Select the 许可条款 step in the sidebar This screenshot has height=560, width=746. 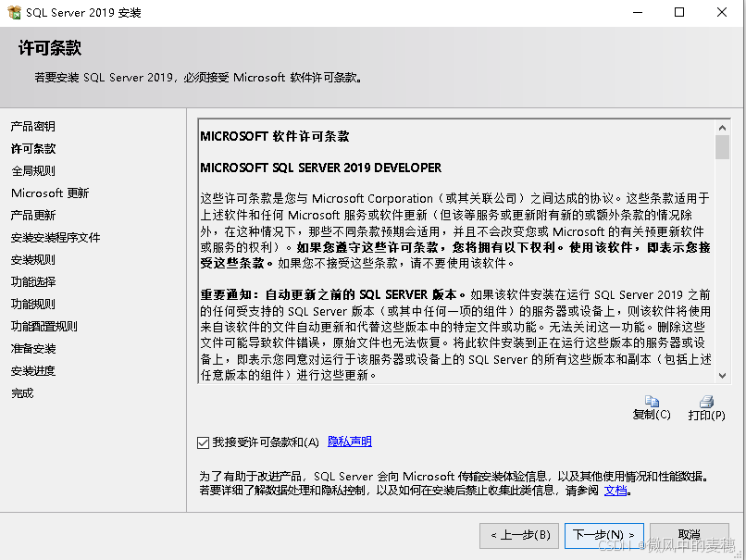(x=33, y=148)
